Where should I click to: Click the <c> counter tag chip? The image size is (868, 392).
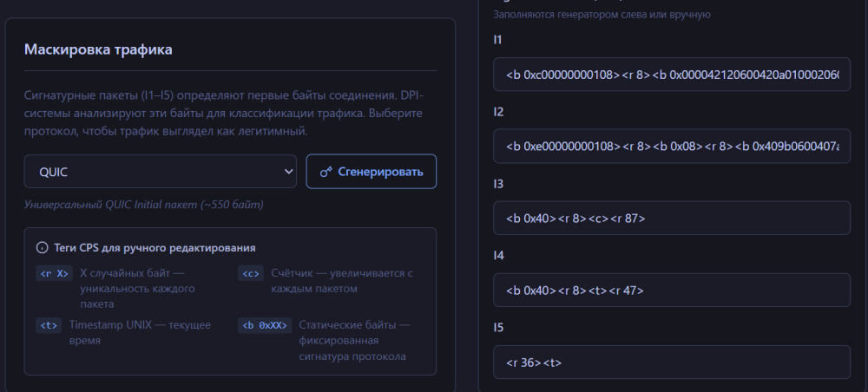click(251, 273)
